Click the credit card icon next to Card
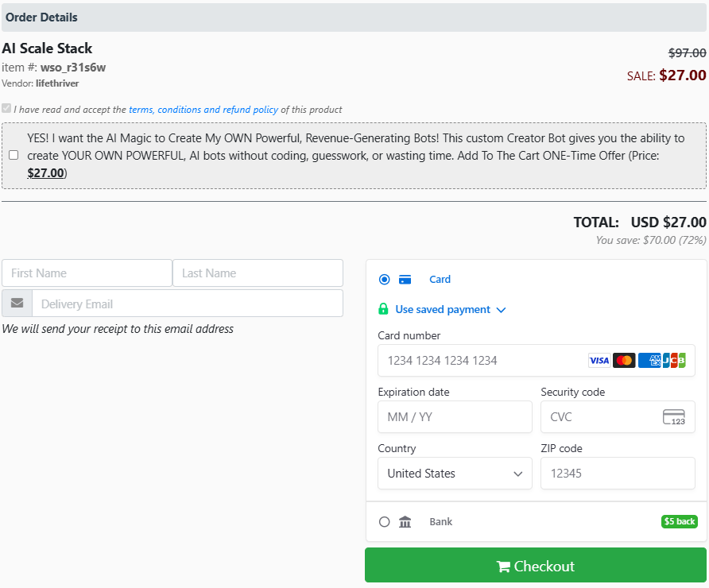Viewport: 709px width, 588px height. pos(405,280)
